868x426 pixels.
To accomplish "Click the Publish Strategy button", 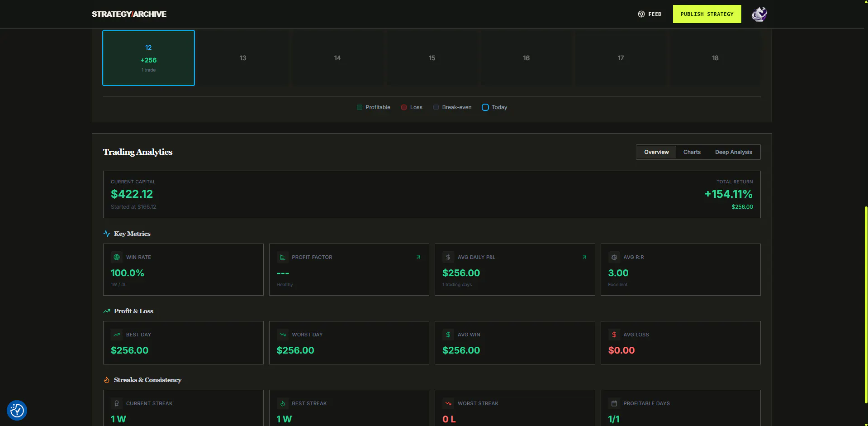I will tap(707, 14).
